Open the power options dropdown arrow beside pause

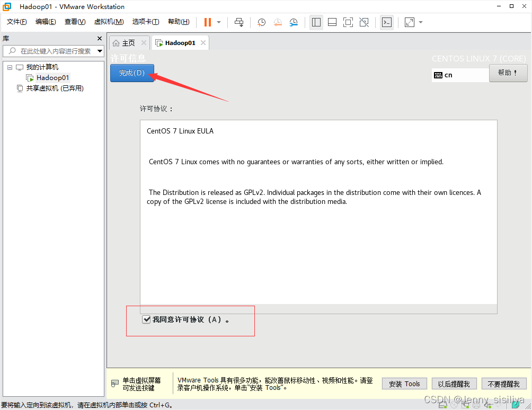click(219, 22)
